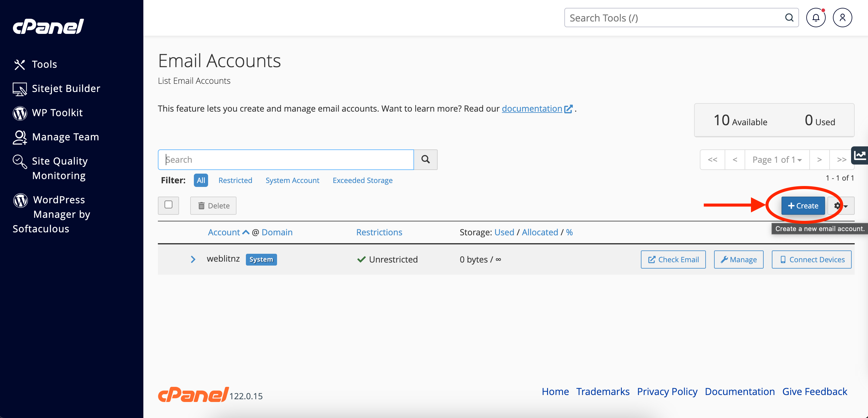Open the user account menu icon
868x418 pixels.
click(842, 18)
